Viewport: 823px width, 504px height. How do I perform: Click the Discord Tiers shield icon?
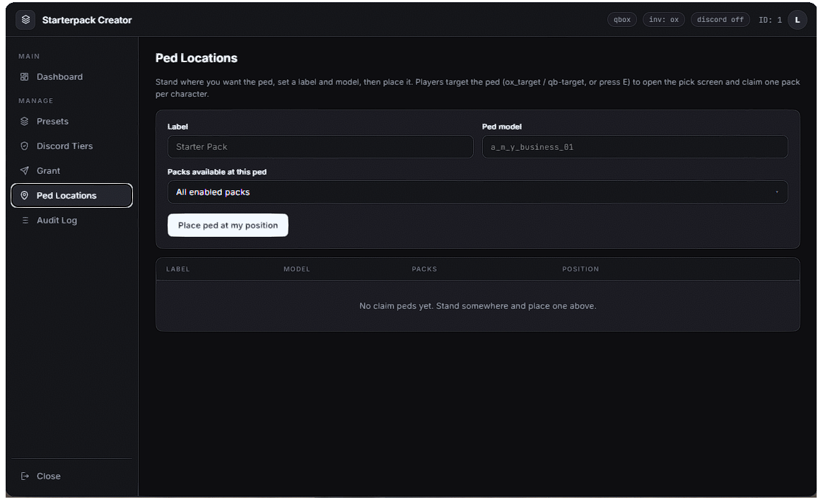(x=24, y=146)
